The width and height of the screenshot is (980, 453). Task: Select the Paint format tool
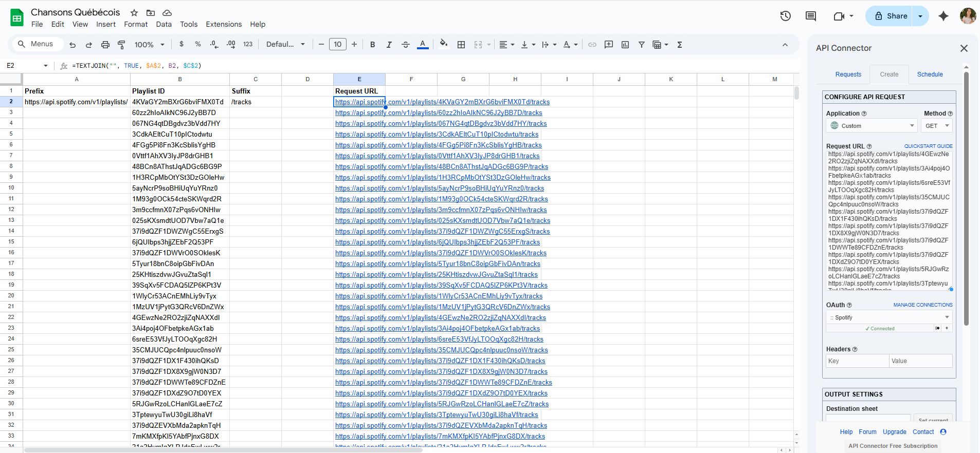[122, 45]
